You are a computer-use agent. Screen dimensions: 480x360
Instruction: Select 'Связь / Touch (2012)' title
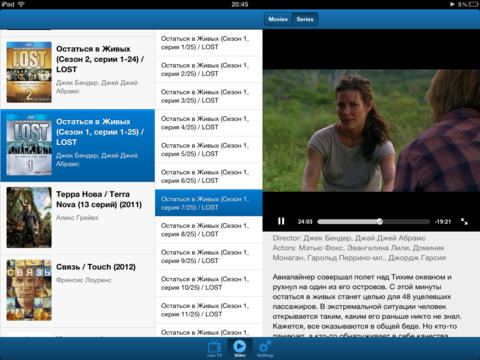(x=96, y=267)
